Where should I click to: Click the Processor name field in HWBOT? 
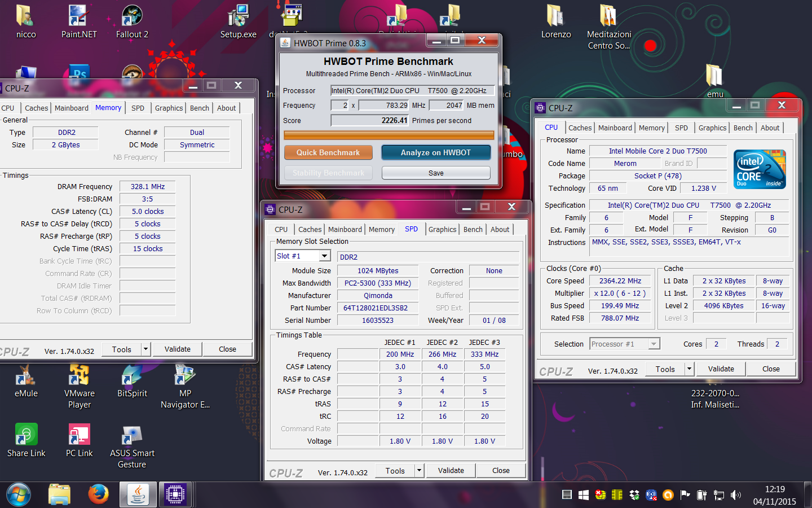click(x=412, y=90)
